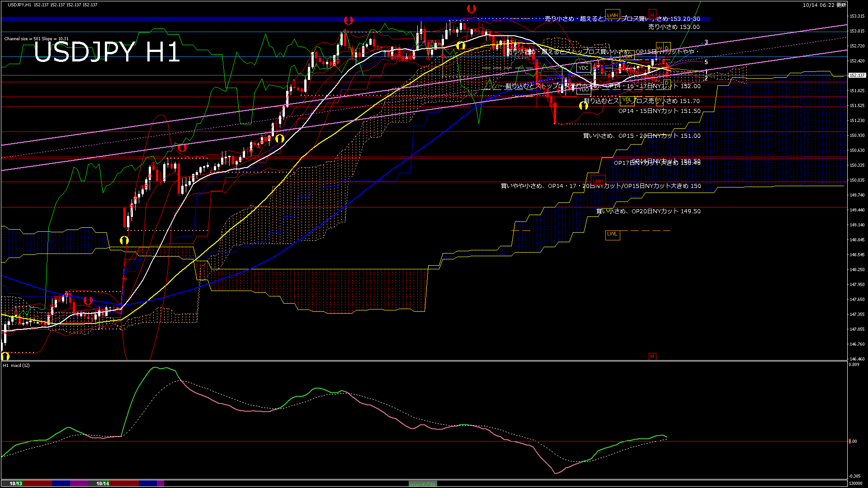The width and height of the screenshot is (868, 488).
Task: Click yellow up-arrow signal at bottom-left corner
Action: pos(5,357)
